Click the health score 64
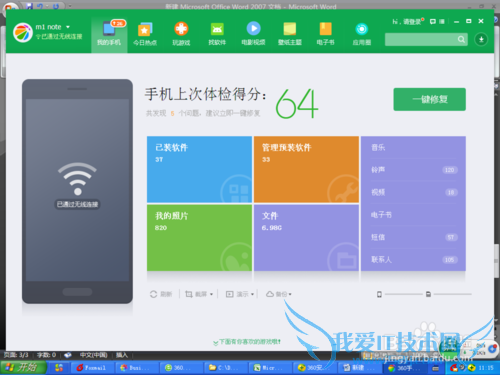500x375 pixels. (x=297, y=103)
